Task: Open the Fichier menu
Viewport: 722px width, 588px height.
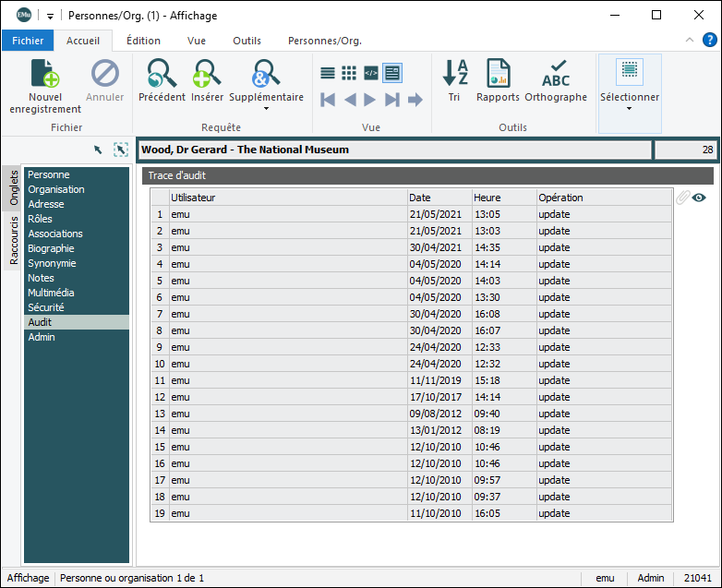Action: tap(28, 41)
